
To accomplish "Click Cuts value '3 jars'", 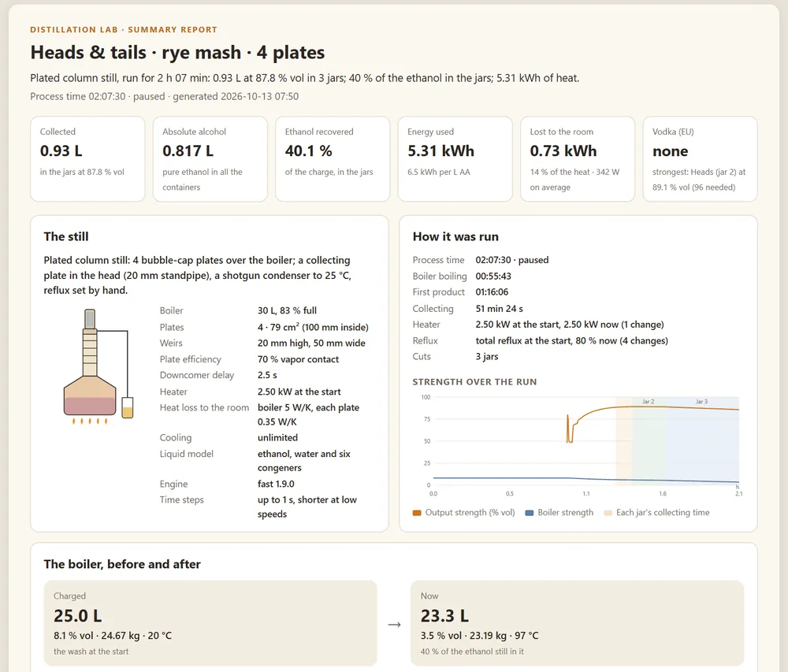I will click(x=487, y=357).
